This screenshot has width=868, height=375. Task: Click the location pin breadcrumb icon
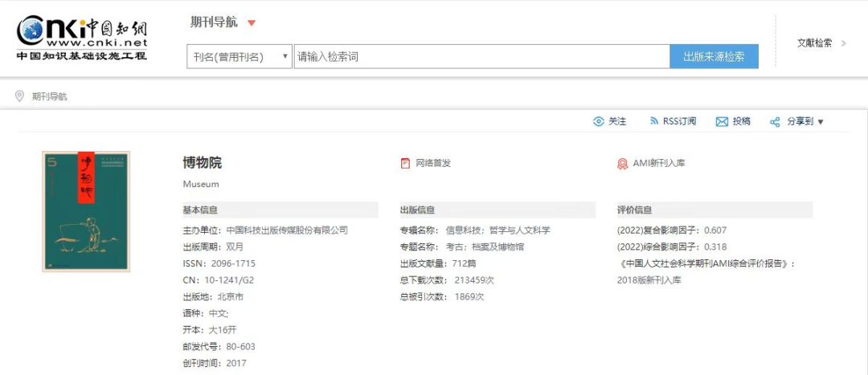pyautogui.click(x=19, y=96)
